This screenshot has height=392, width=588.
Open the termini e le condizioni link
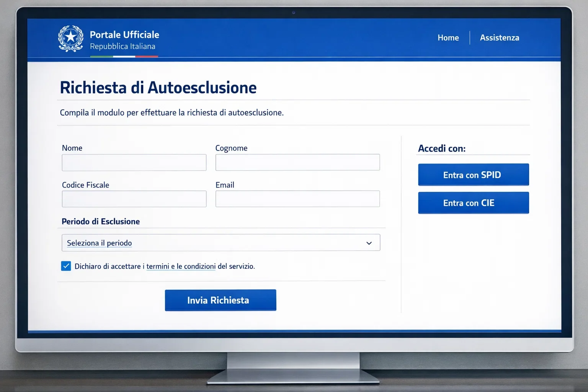coord(181,266)
